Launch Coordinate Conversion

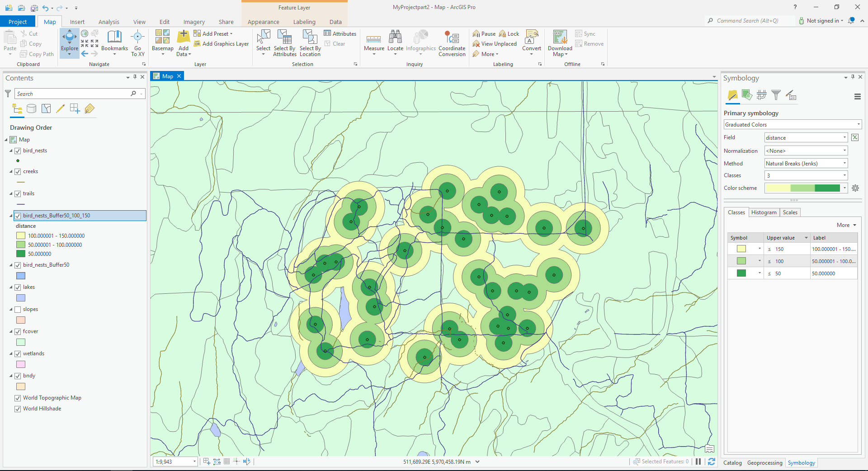click(x=452, y=43)
